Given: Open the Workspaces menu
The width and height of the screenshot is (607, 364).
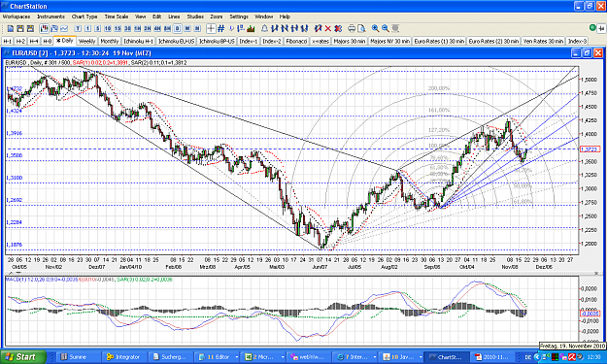Looking at the screenshot, I should [x=17, y=17].
